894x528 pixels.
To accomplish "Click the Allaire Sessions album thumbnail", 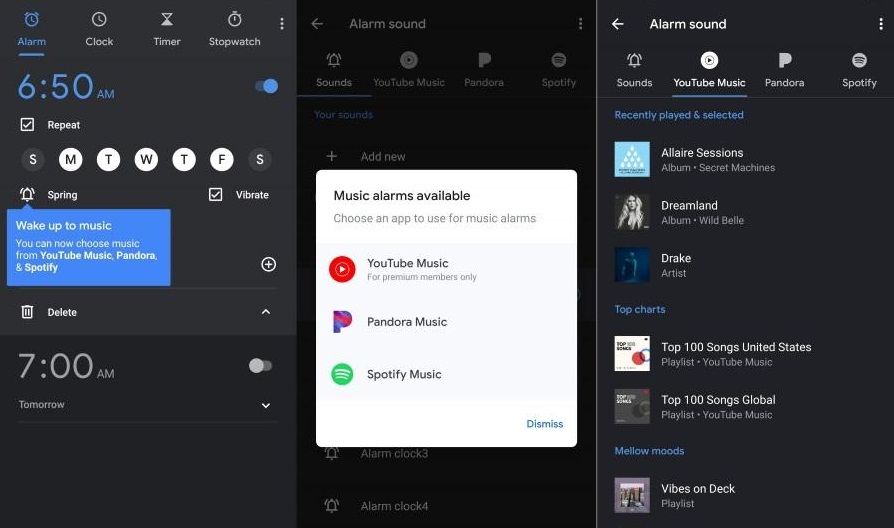I will 632,159.
